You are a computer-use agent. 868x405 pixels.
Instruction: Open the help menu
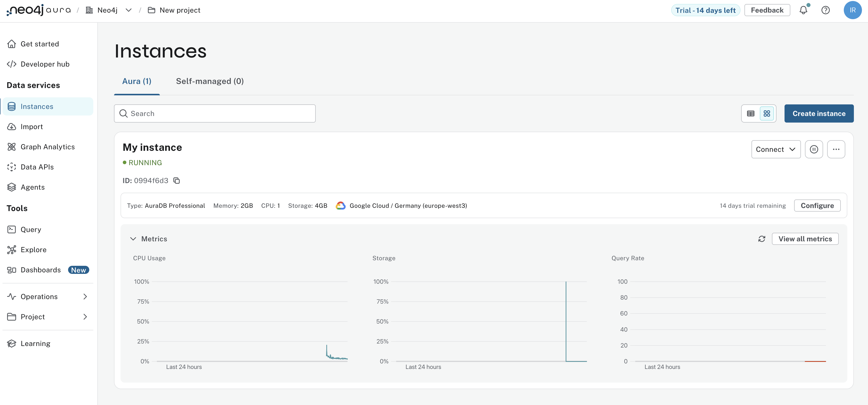pos(826,10)
